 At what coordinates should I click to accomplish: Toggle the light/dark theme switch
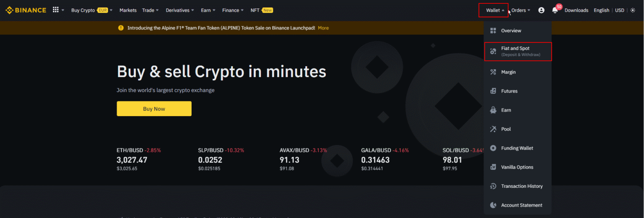coord(633,10)
